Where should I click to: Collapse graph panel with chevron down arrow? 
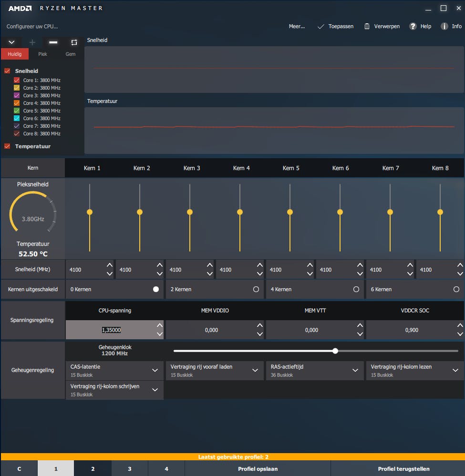(x=11, y=42)
